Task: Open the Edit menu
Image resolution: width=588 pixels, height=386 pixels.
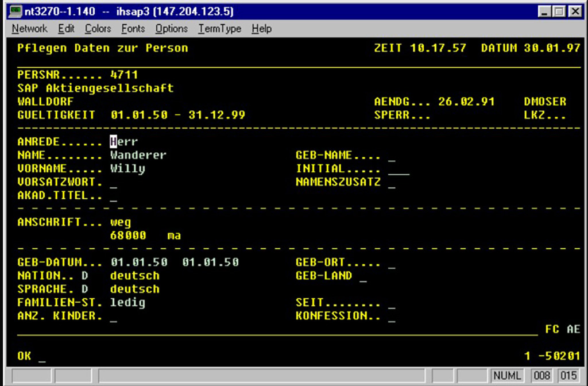Action: (x=66, y=29)
